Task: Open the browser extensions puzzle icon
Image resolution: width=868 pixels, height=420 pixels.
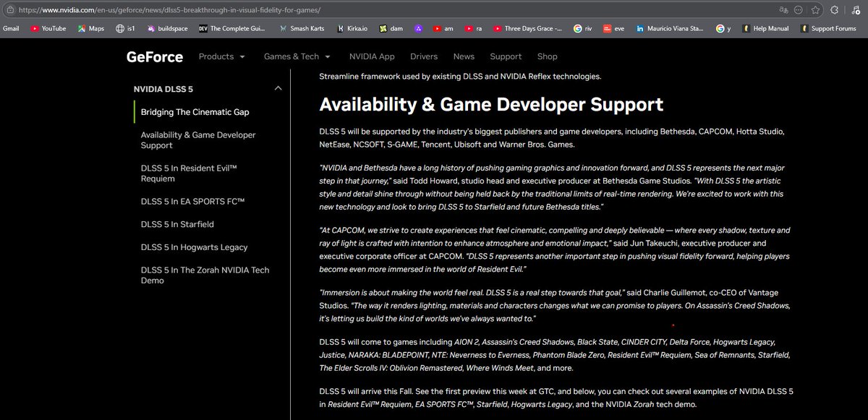Action: 835,11
